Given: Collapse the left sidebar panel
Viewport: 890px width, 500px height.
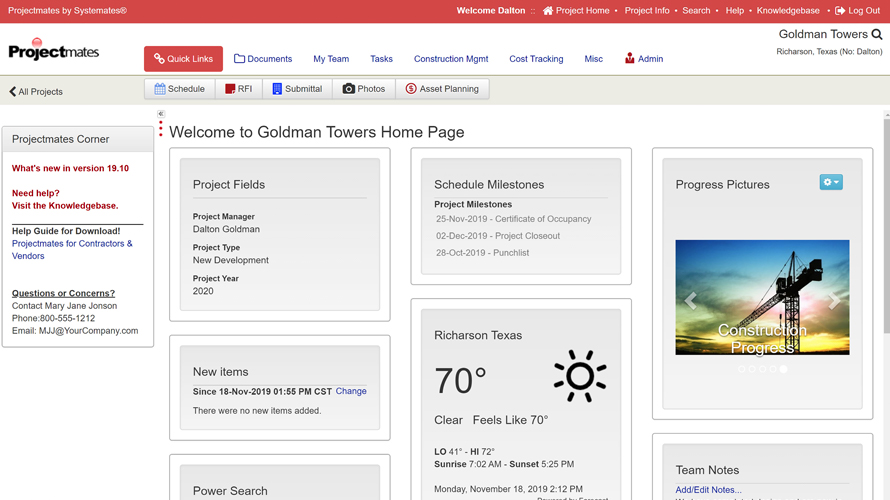Looking at the screenshot, I should [161, 114].
